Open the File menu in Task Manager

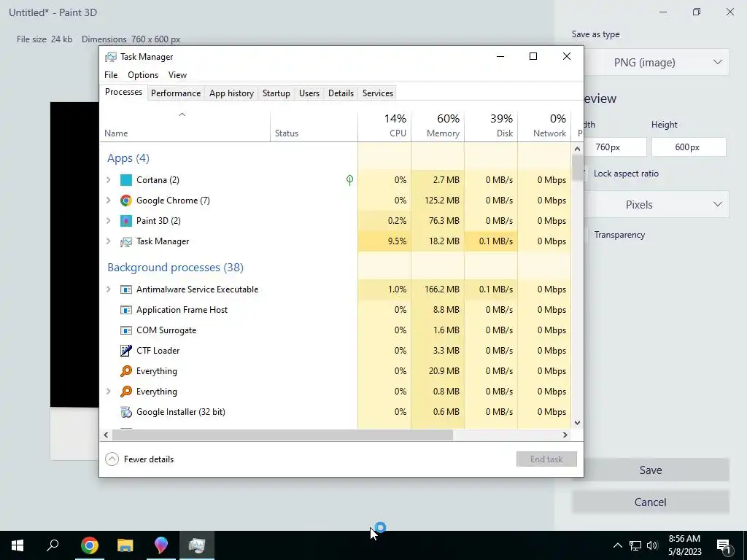(x=111, y=75)
